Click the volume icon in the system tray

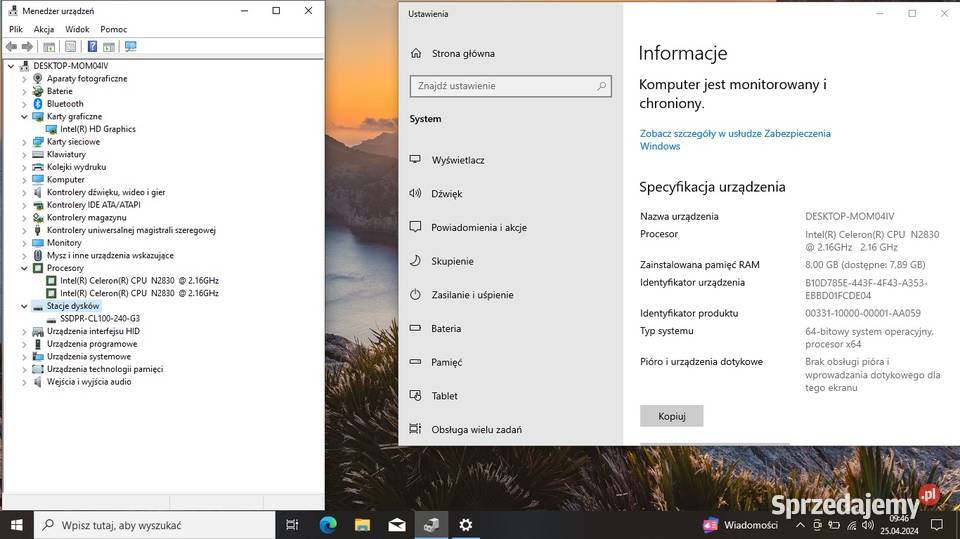point(868,525)
